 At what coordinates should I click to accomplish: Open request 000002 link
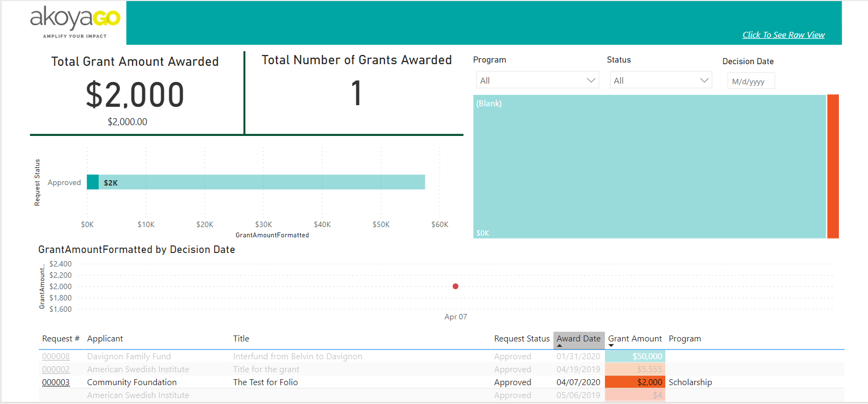coord(56,369)
